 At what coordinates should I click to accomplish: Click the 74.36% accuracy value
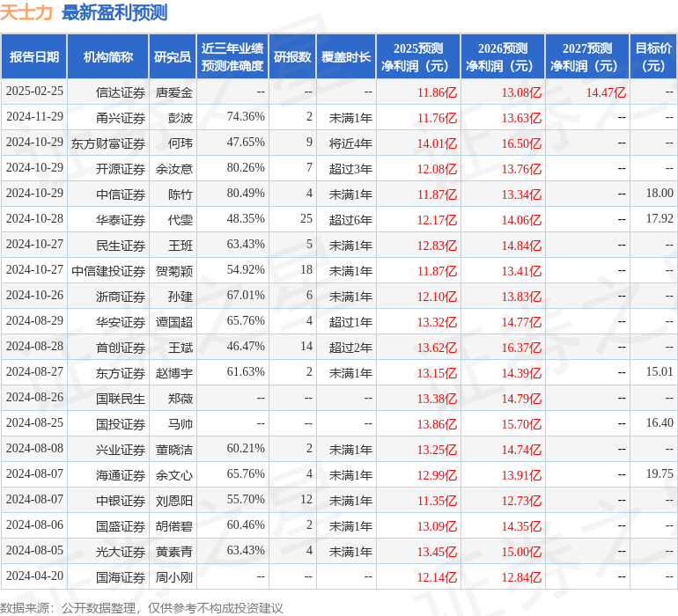[246, 117]
